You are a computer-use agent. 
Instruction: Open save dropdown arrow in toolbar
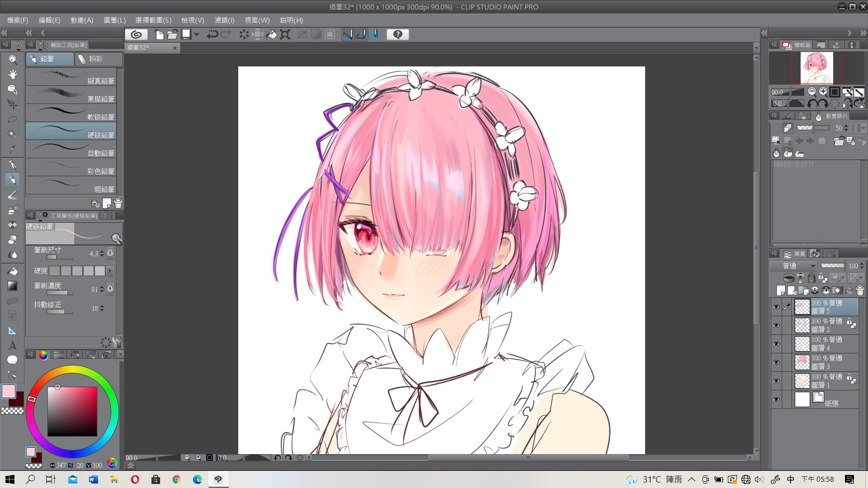tap(197, 34)
